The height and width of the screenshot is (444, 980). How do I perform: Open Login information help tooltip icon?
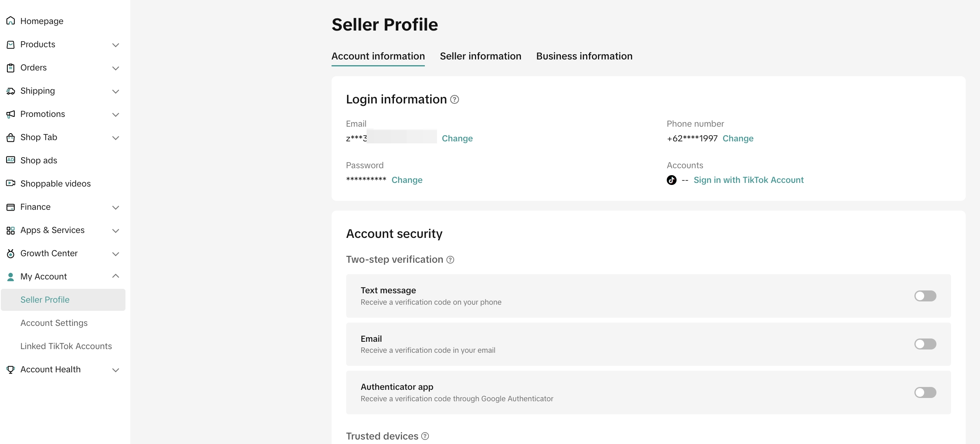[x=455, y=99]
